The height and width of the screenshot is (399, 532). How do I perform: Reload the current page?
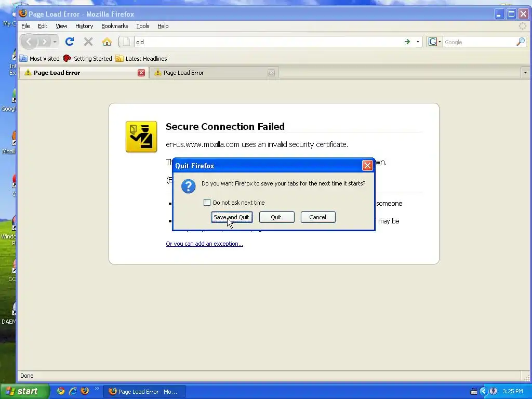coord(70,42)
